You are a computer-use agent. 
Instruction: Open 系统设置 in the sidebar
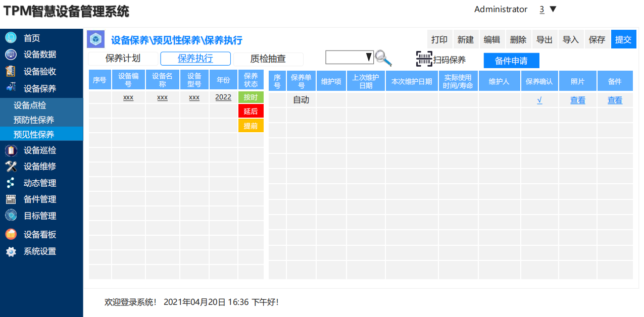coord(40,251)
